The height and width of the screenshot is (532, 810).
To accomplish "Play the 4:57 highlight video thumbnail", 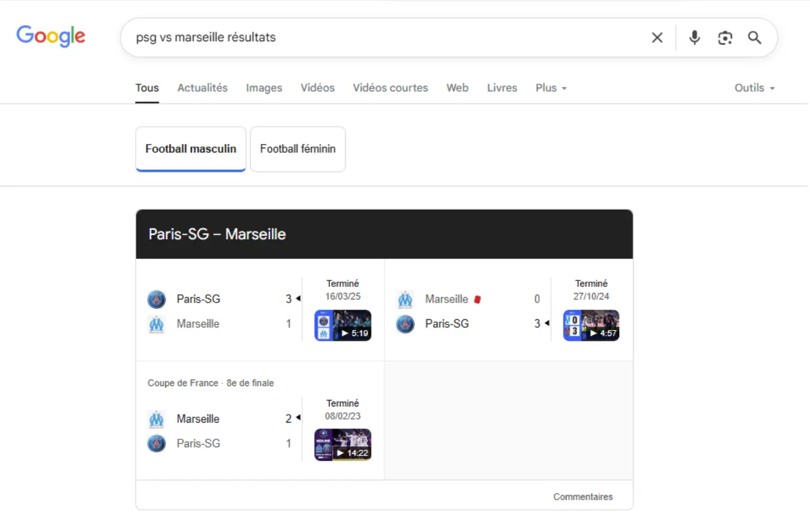I will [x=591, y=325].
